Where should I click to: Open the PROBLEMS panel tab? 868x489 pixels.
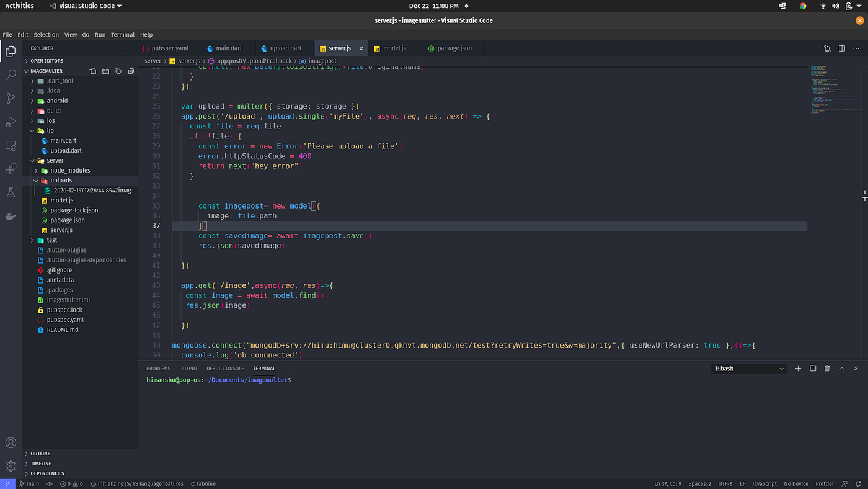click(158, 369)
